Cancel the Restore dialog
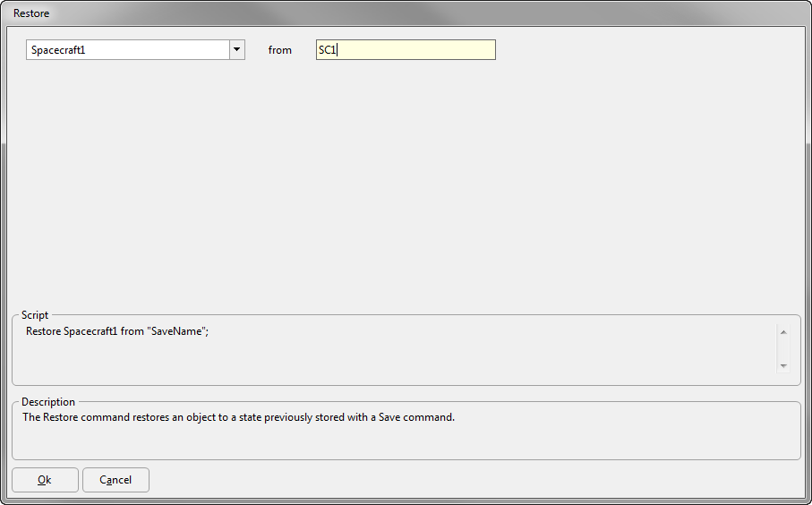 115,480
